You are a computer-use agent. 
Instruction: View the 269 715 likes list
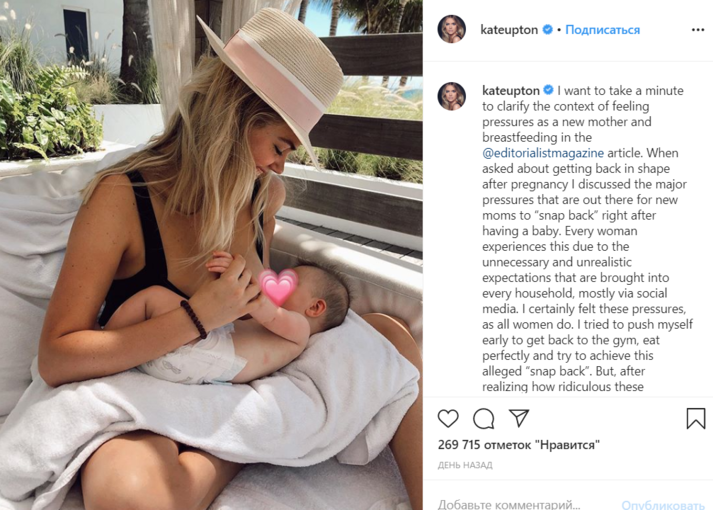tap(519, 445)
